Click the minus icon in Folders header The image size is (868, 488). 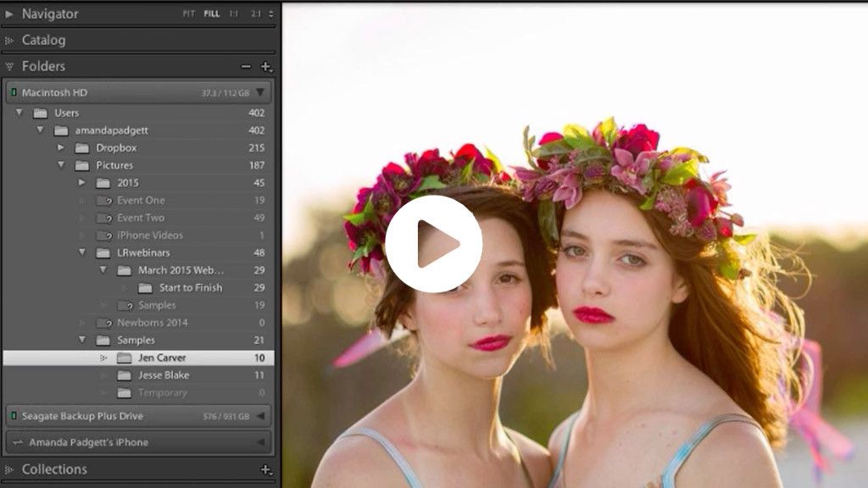[x=246, y=66]
